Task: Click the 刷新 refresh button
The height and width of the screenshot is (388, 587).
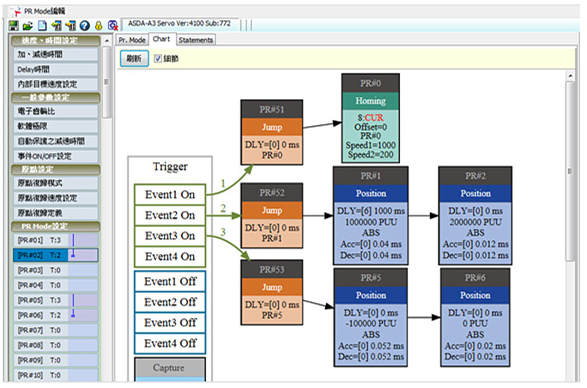Action: click(x=134, y=59)
